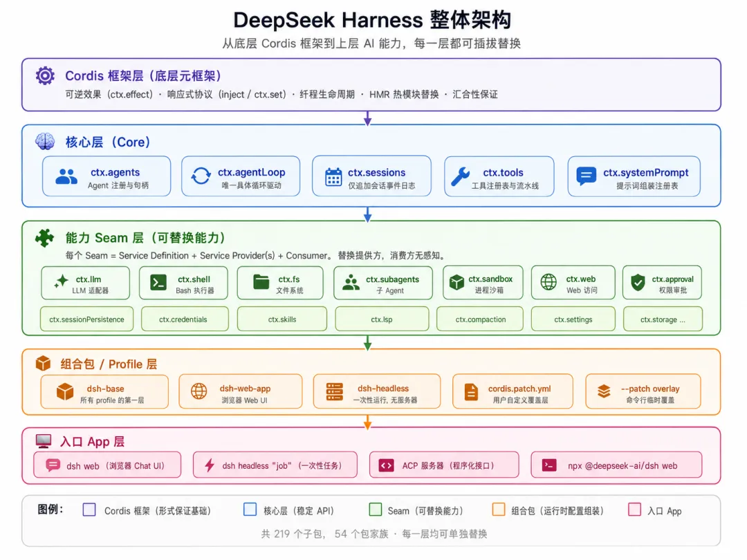
Task: Click the brain icon next to 核心层 (Core)
Action: click(x=45, y=142)
